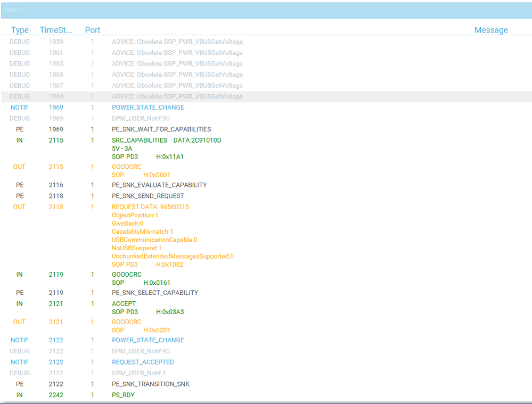532x404 pixels.
Task: Select GOODCRC OUT message at 2121
Action: coord(127,322)
